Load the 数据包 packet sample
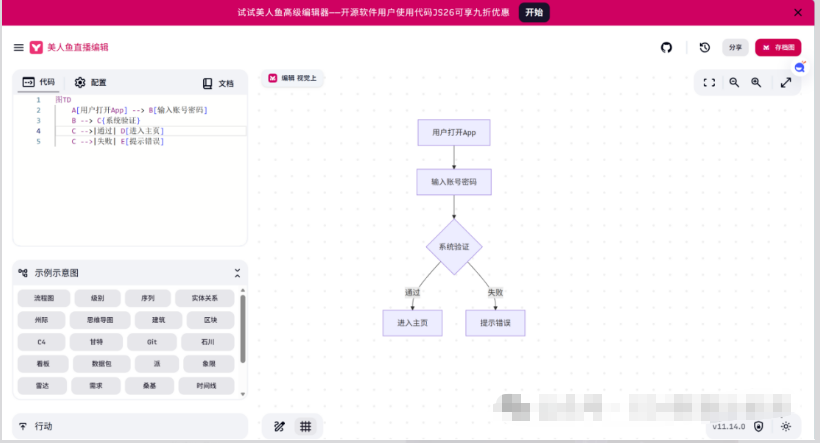820x443 pixels. (101, 364)
